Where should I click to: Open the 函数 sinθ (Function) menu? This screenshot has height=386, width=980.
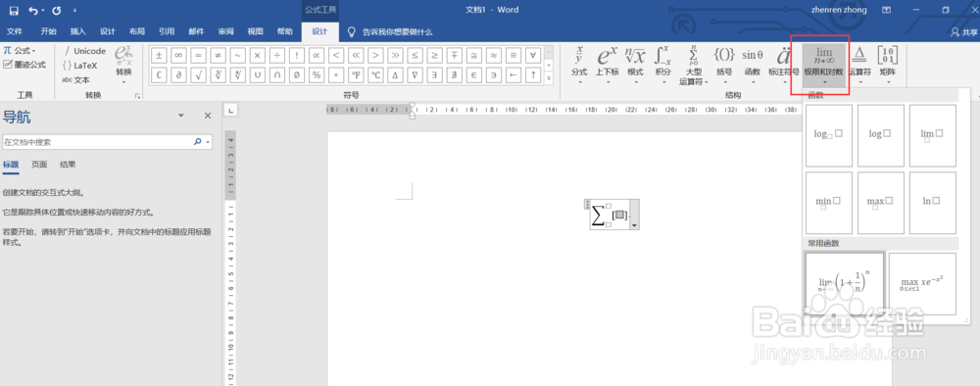[753, 65]
